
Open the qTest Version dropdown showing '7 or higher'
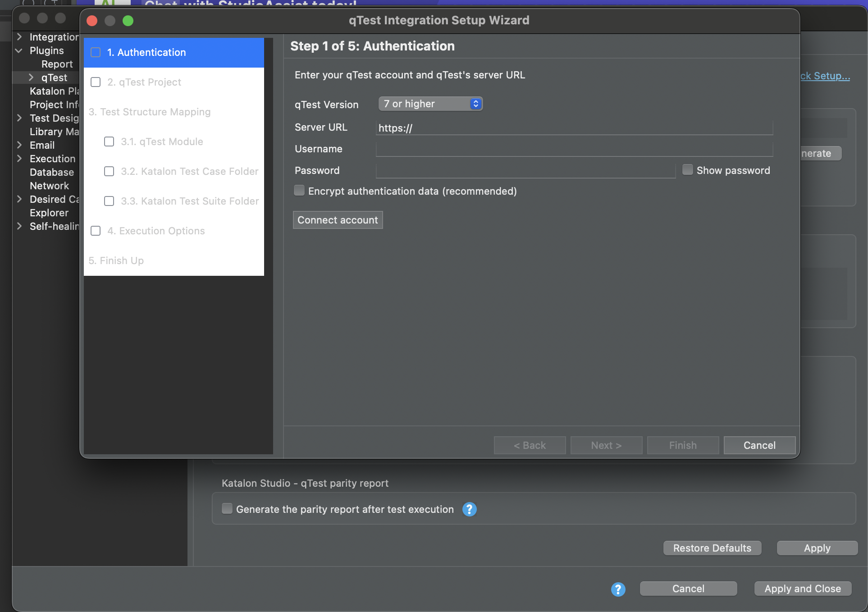429,104
